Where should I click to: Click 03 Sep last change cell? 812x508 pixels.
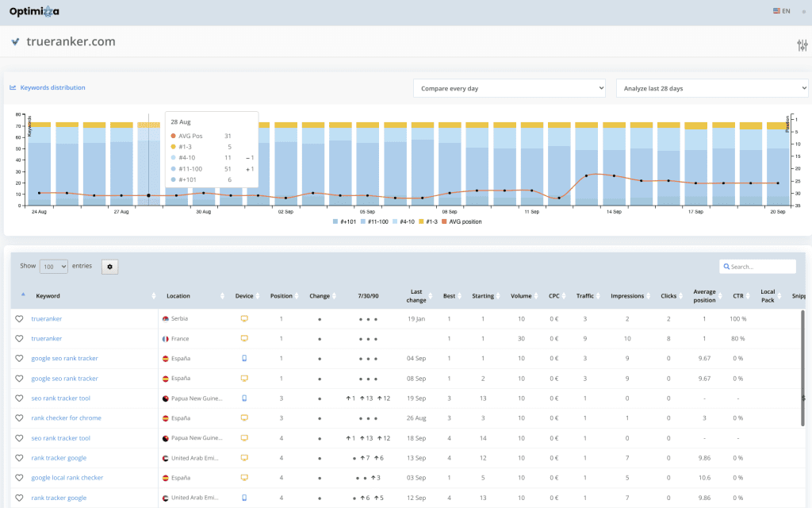[416, 478]
